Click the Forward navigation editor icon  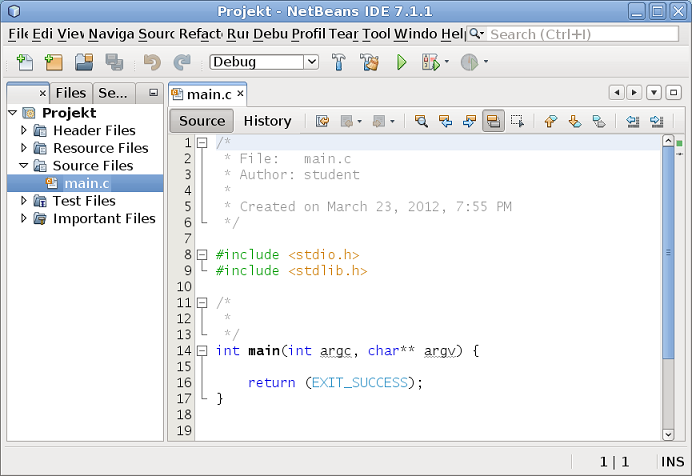pos(379,121)
